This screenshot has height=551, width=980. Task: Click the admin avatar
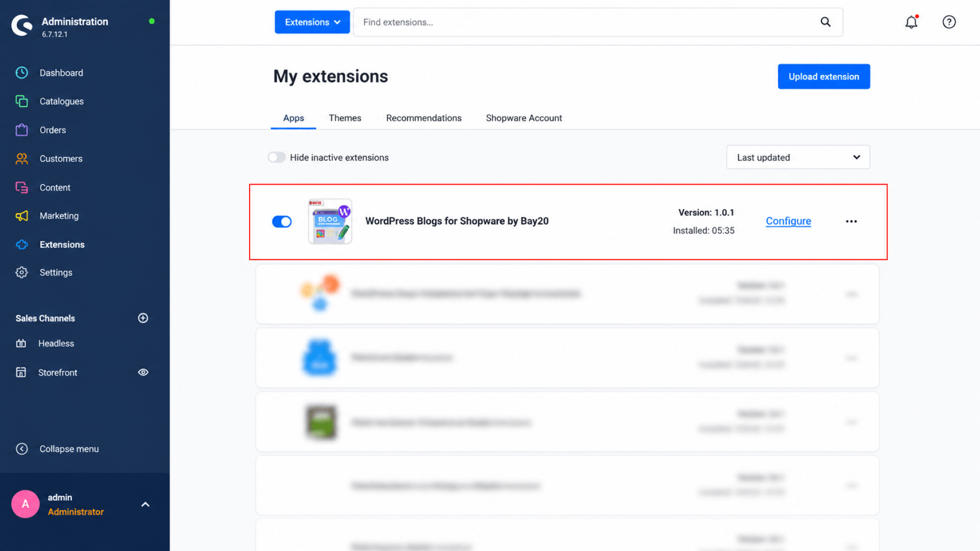coord(26,504)
